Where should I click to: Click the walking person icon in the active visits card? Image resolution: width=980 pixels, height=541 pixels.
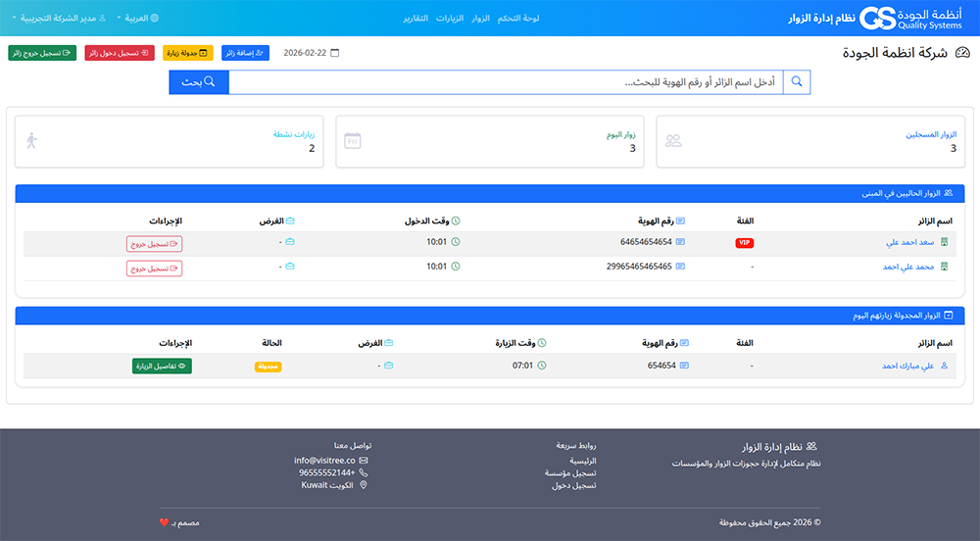[x=31, y=141]
